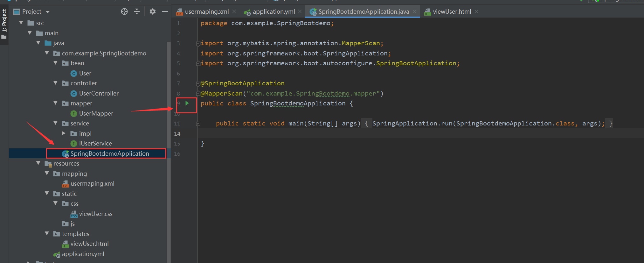Collapse the mapping folder

(47, 174)
